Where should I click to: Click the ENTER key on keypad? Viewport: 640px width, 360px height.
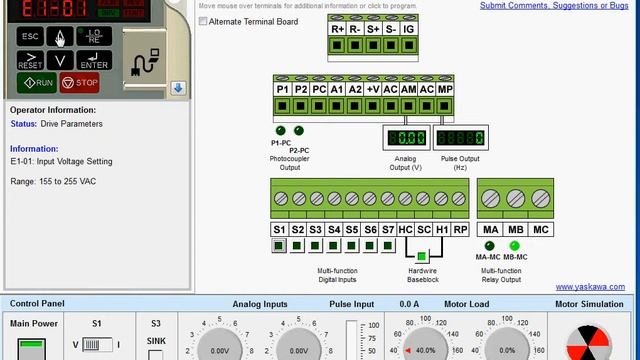94,60
